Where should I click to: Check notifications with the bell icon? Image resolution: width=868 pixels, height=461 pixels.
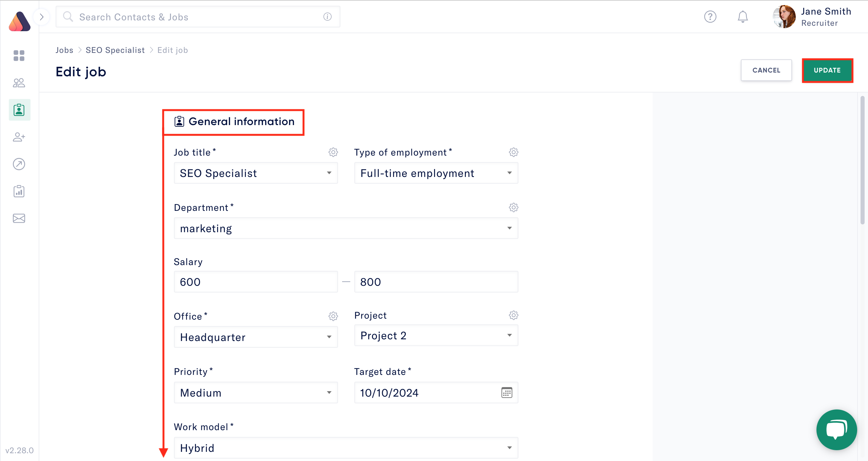coord(743,16)
